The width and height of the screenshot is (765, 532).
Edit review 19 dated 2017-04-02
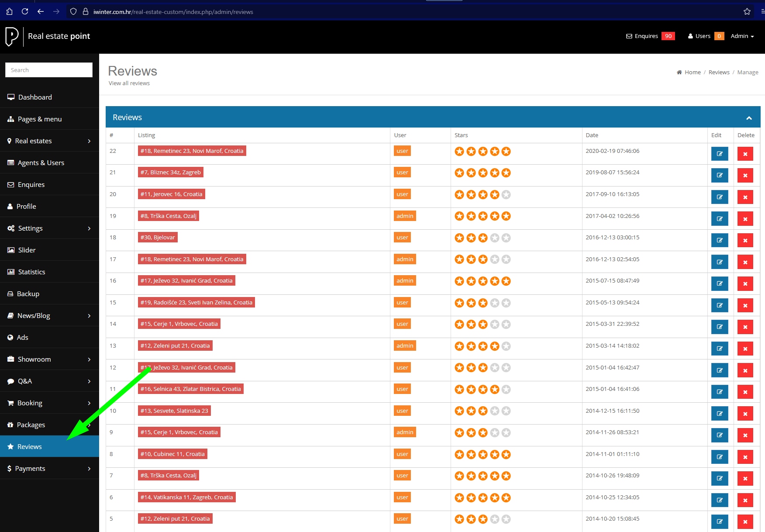click(720, 219)
